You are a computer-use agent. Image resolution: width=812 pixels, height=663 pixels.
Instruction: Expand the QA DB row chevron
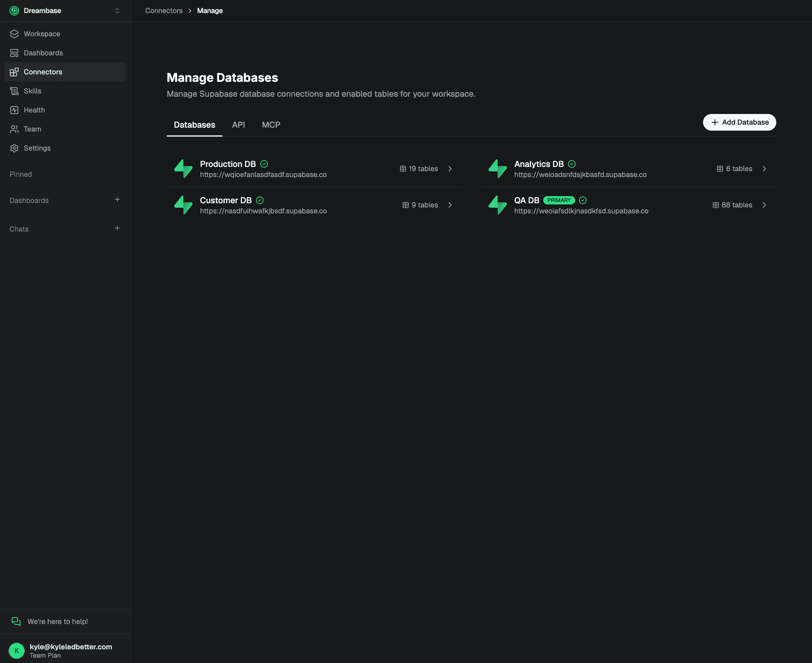click(764, 205)
